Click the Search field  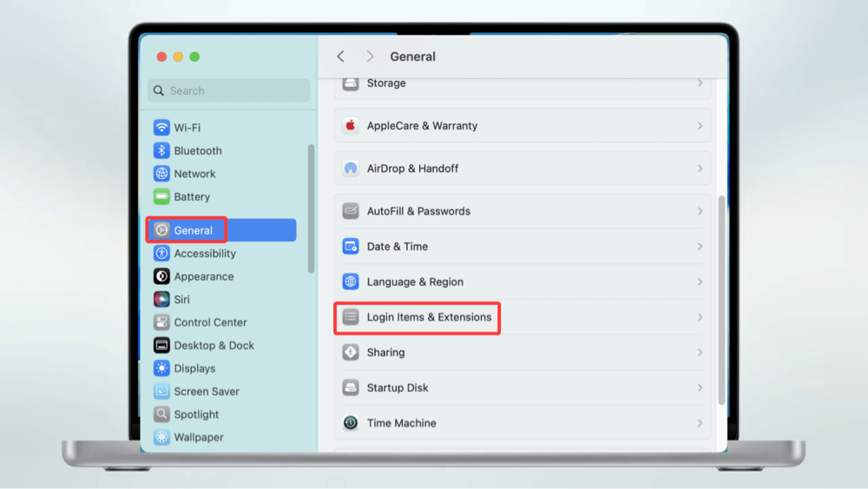point(228,90)
